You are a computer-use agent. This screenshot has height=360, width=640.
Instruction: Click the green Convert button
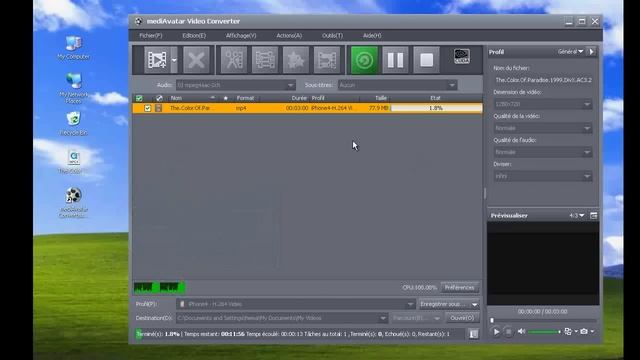(x=364, y=60)
